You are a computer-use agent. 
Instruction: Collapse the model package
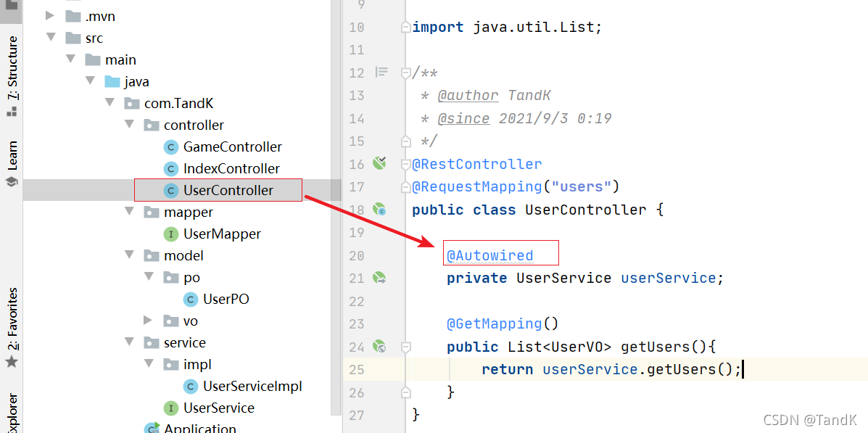(130, 255)
